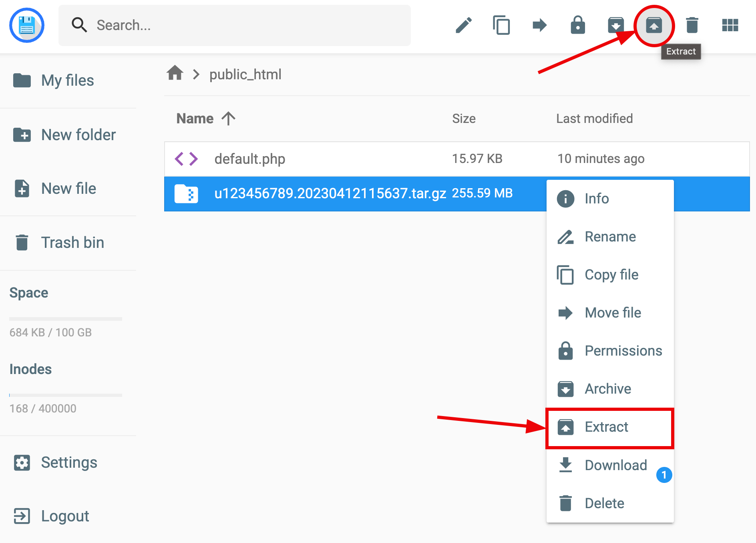Click the Archive icon in the toolbar

[616, 25]
